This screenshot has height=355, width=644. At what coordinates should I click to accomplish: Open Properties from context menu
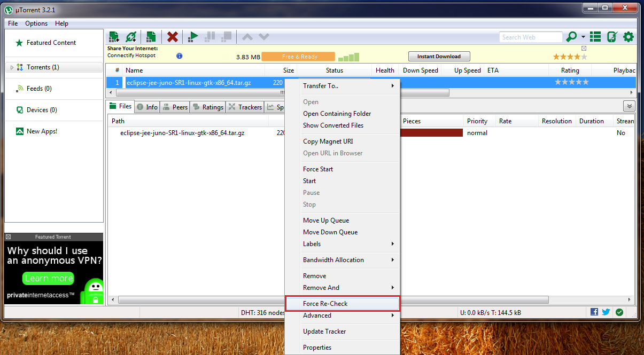(x=342, y=348)
